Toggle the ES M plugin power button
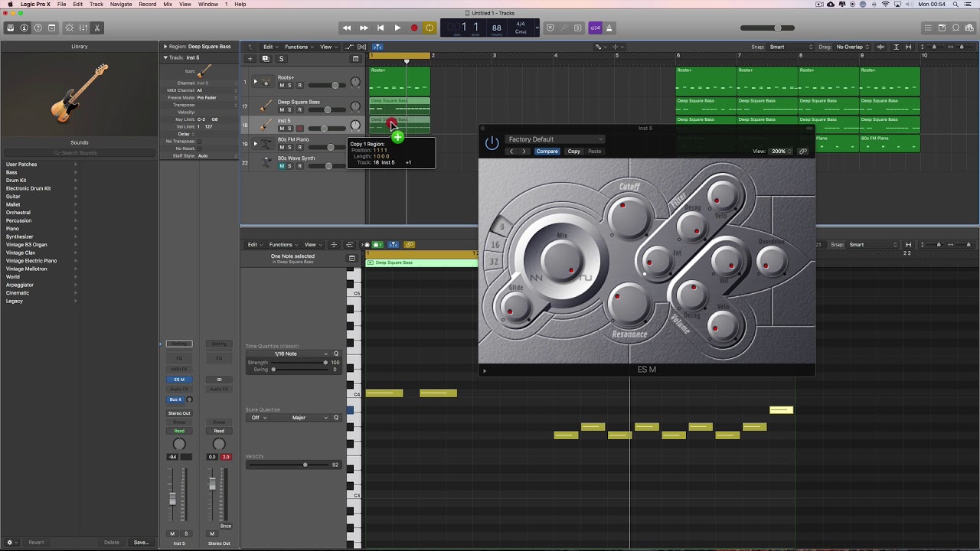980x551 pixels. coord(492,143)
